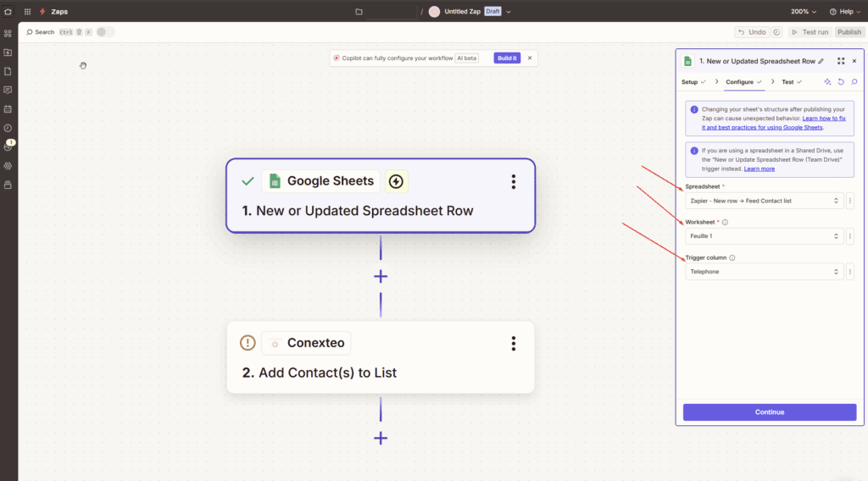Expand the chevron next to Draft badge

(x=509, y=12)
